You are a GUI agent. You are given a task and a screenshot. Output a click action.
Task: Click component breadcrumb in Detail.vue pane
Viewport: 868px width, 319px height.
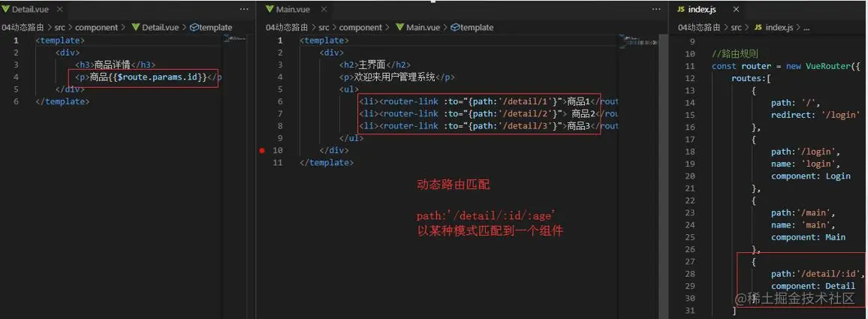click(x=97, y=27)
